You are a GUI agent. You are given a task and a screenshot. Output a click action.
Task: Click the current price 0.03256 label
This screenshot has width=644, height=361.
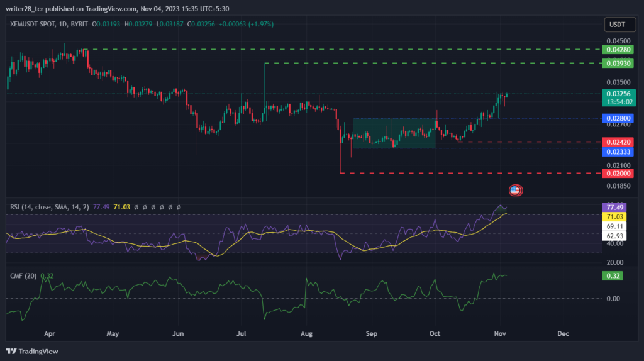619,94
